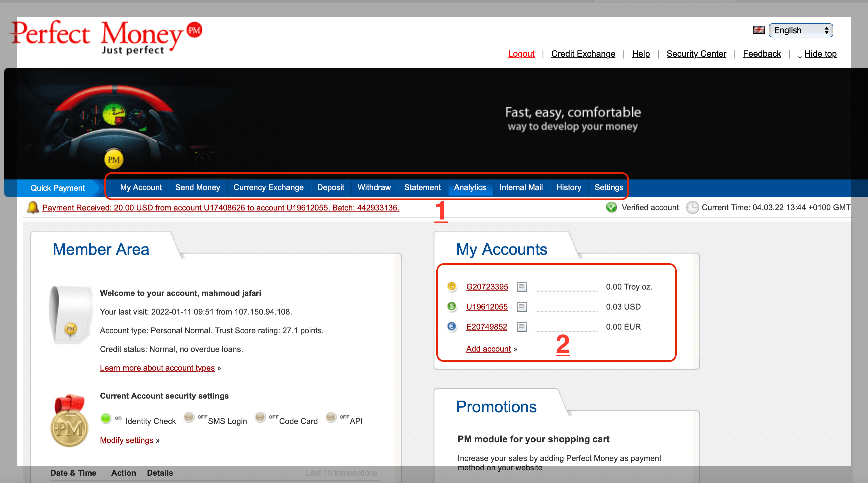Open the Analytics menu item
The image size is (868, 483).
tap(470, 187)
